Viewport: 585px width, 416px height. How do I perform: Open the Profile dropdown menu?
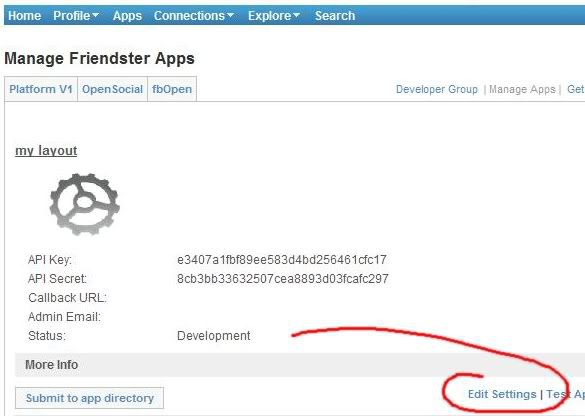(x=76, y=16)
